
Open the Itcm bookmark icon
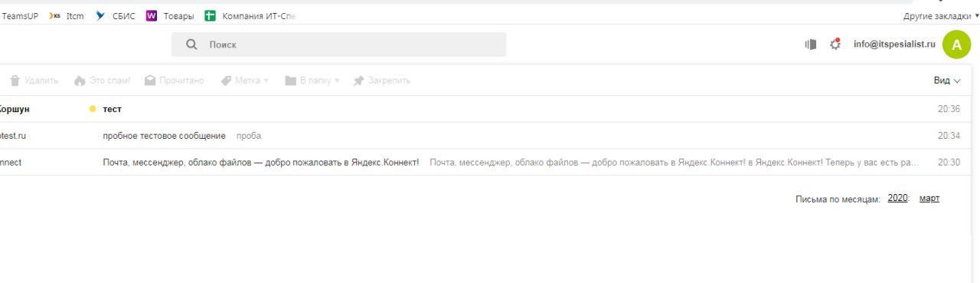click(x=54, y=16)
